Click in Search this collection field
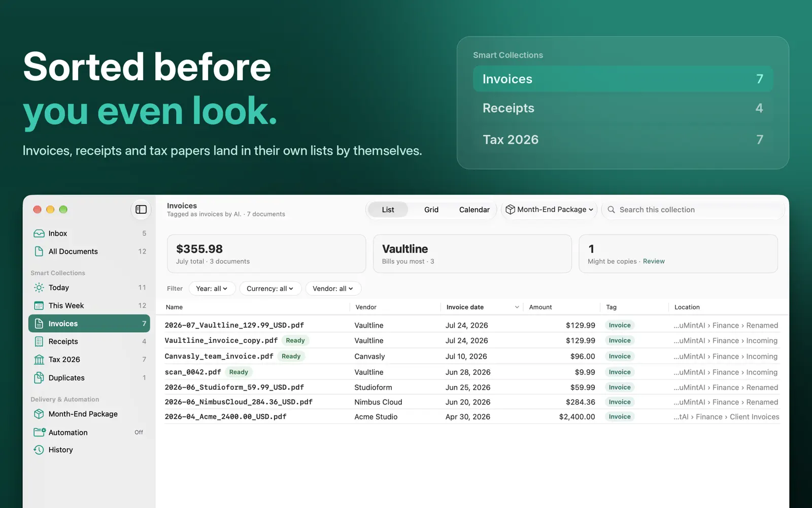812x508 pixels. 693,210
